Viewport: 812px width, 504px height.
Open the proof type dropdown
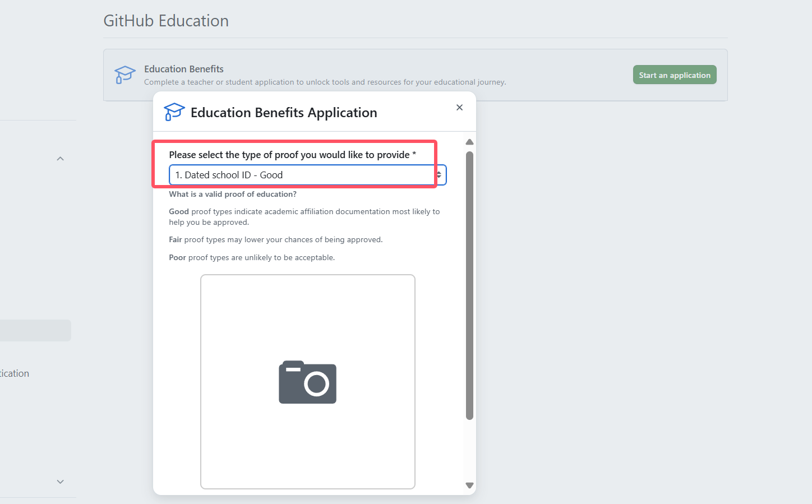[x=303, y=175]
